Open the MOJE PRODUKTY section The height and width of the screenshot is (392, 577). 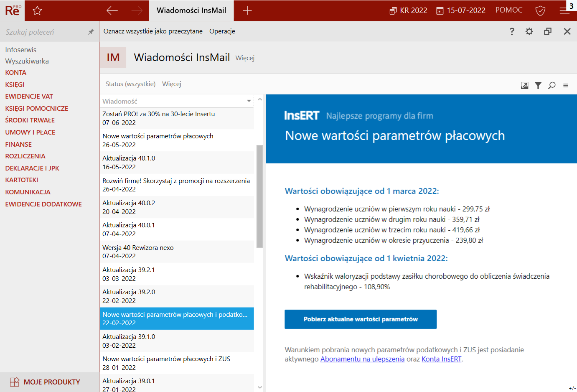coord(50,382)
